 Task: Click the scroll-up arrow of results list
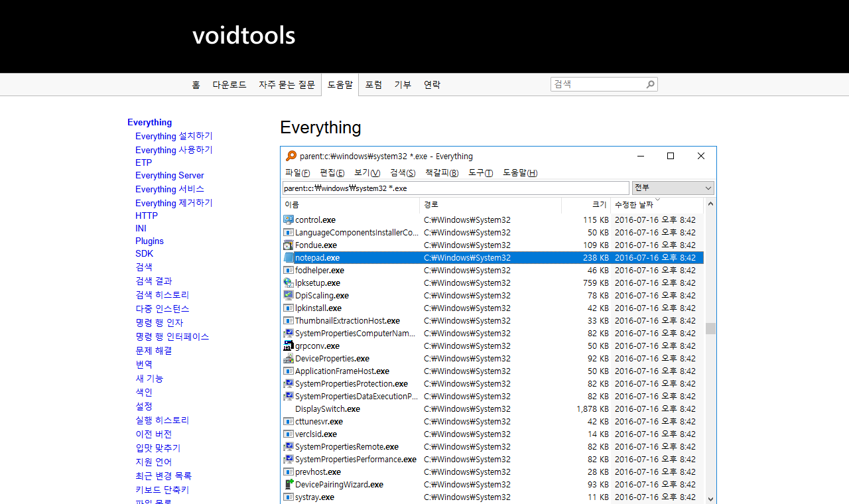710,204
